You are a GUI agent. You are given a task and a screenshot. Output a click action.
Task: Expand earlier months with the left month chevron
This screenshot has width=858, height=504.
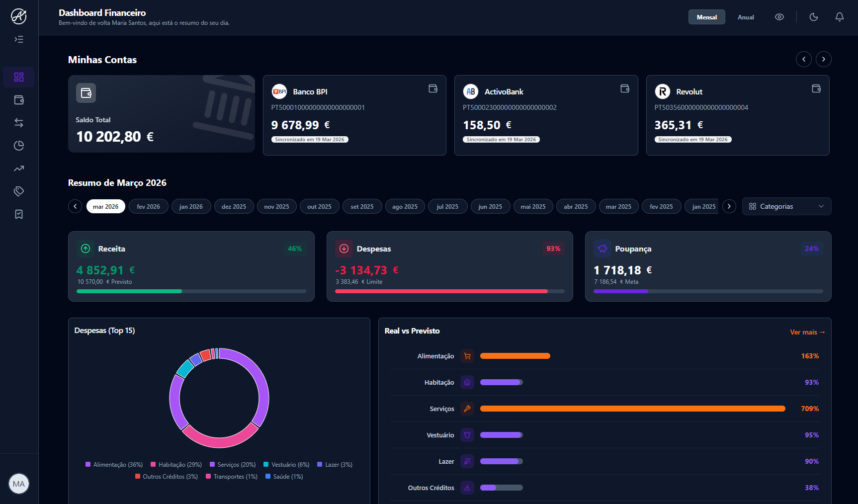pos(75,206)
